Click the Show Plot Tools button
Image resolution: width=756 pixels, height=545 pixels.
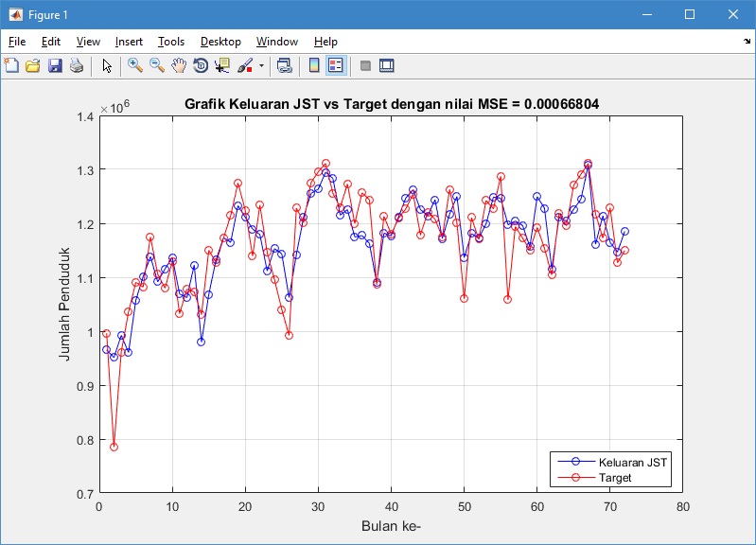pyautogui.click(x=386, y=65)
